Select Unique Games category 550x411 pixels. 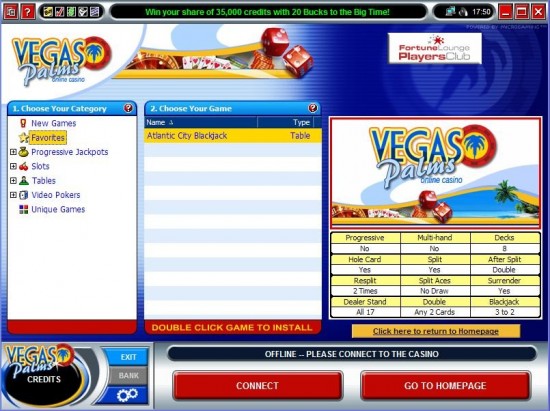coord(58,210)
